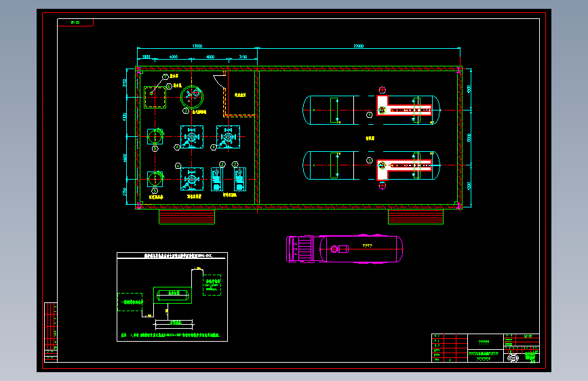Pick the number 7 callout balloon
Image resolution: width=588 pixels, height=381 pixels.
(x=165, y=77)
